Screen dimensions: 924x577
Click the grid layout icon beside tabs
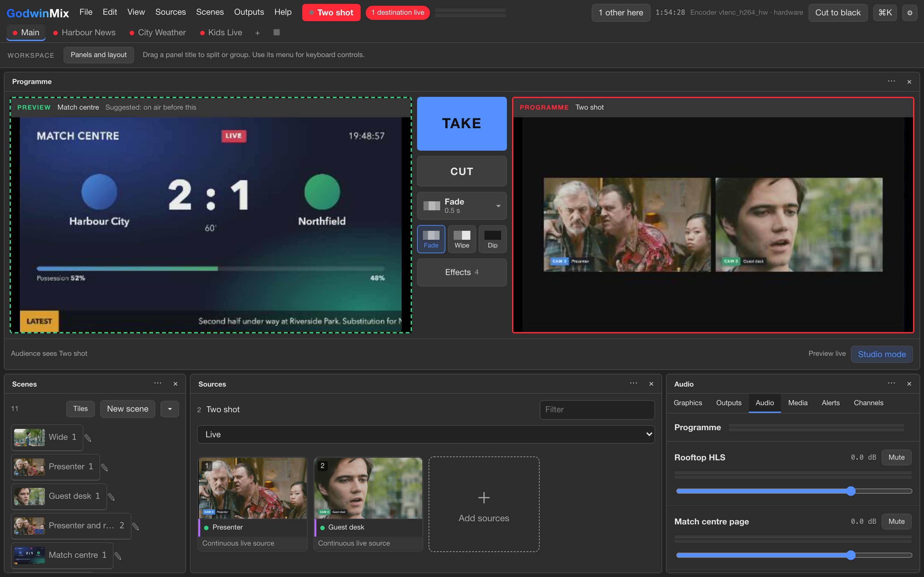click(x=277, y=32)
